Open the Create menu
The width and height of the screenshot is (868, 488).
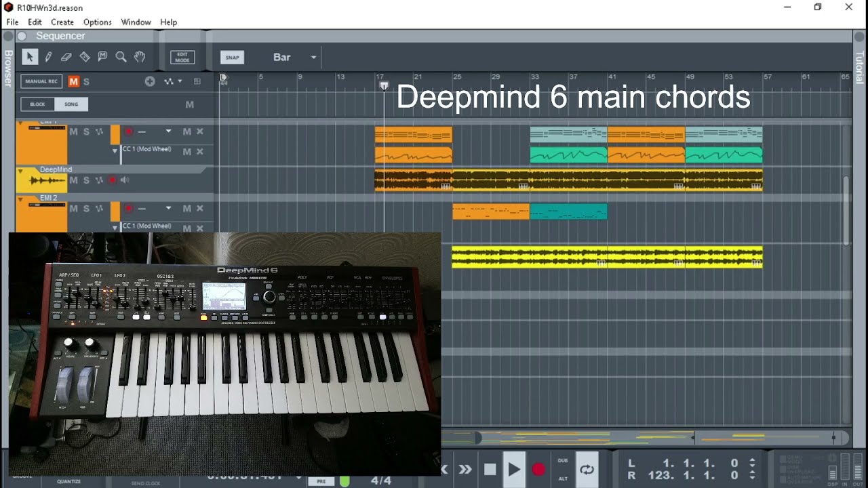[x=62, y=22]
